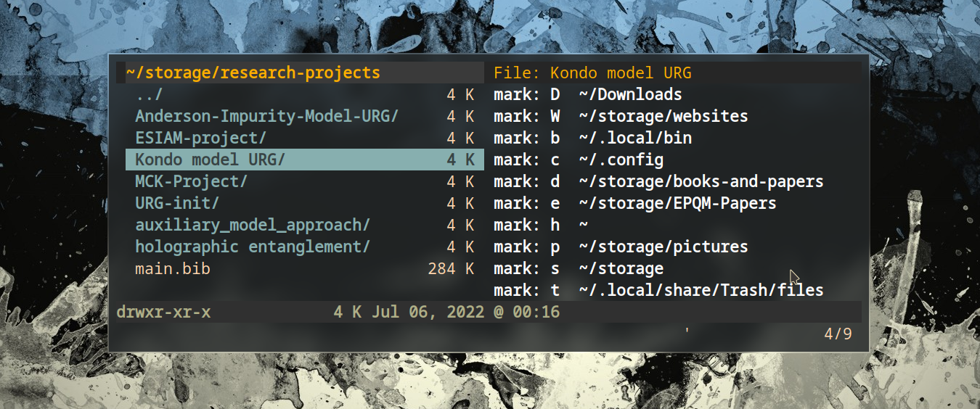The height and width of the screenshot is (409, 980).
Task: Select the main.bib file
Action: tap(173, 268)
